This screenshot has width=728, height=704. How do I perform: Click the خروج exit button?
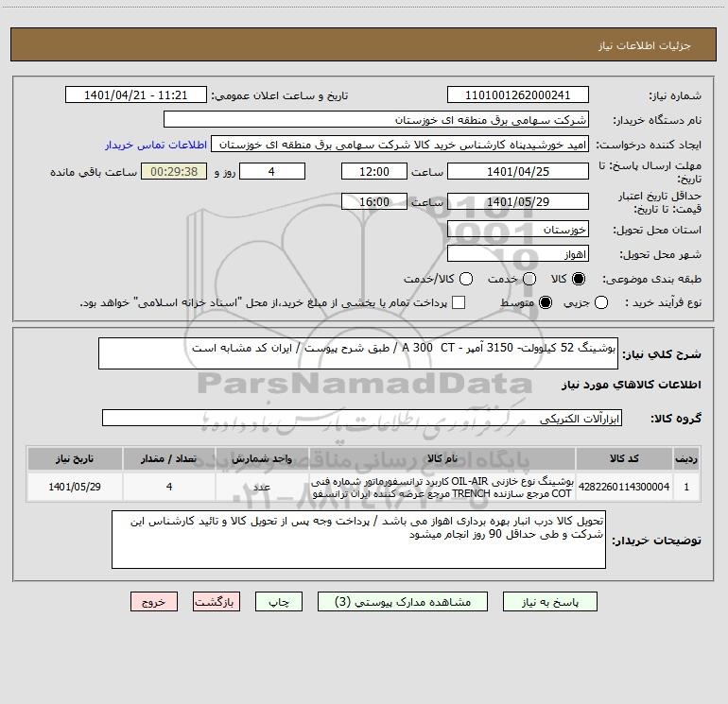click(154, 602)
